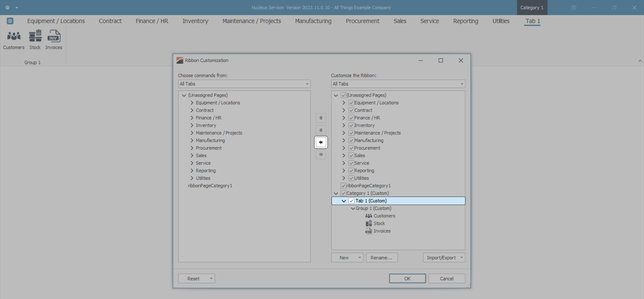Toggle Category 1 (Custom) checkbox

tap(343, 193)
